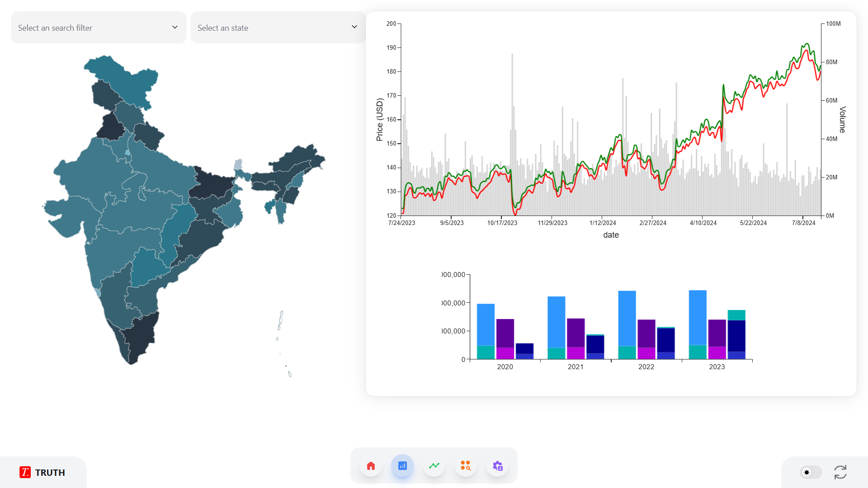Select the blue bar chart dashboard icon
The height and width of the screenshot is (488, 868).
[x=402, y=466]
